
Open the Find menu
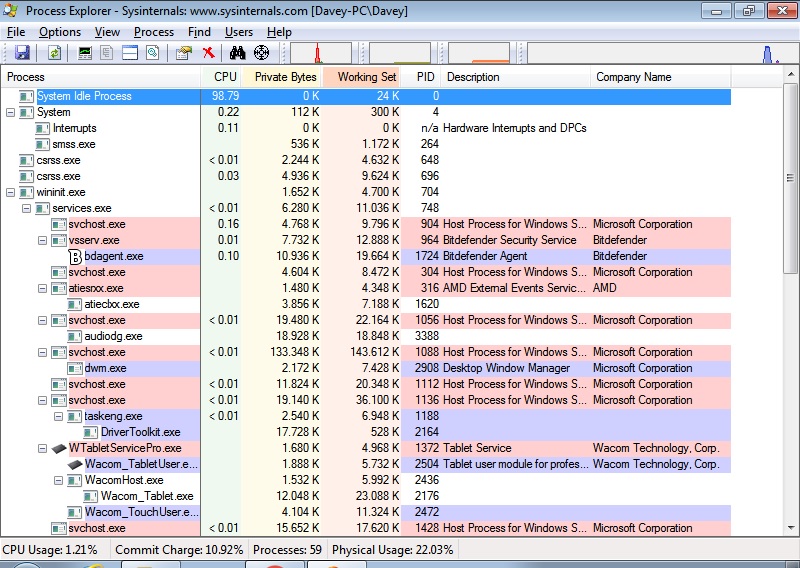click(x=199, y=32)
